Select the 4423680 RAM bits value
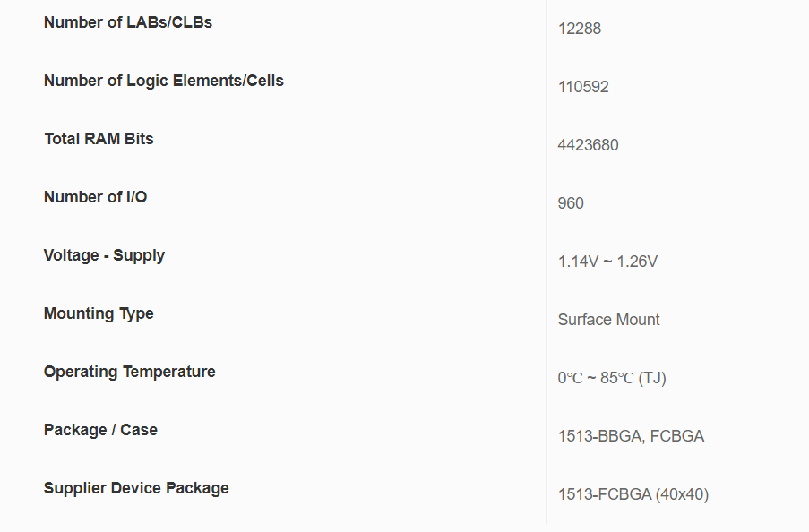Viewport: 809px width, 532px height. pyautogui.click(x=588, y=145)
